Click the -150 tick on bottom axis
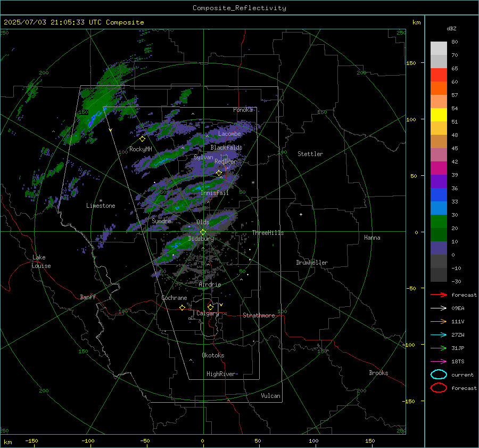The width and height of the screenshot is (479, 448). pyautogui.click(x=31, y=441)
